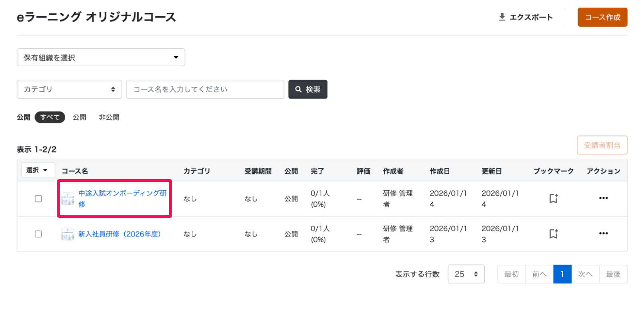Screen dimensions: 644x324
Task: Select the 非公開 filter tab
Action: tap(109, 117)
